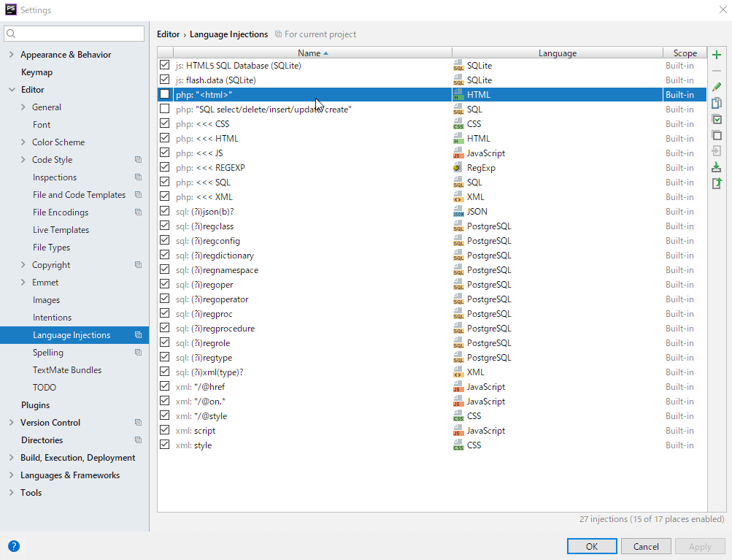
Task: Add a new language injection with the plus icon
Action: (717, 54)
